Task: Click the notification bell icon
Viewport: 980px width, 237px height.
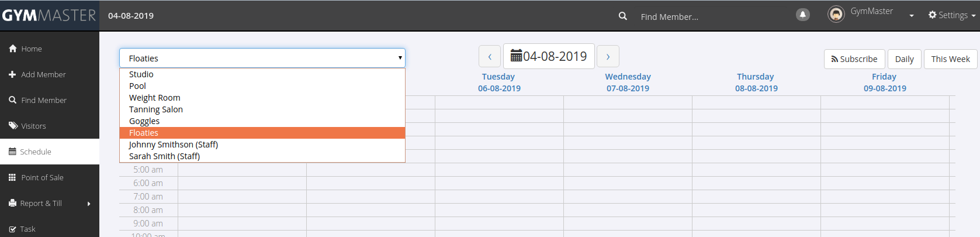Action: pos(803,15)
